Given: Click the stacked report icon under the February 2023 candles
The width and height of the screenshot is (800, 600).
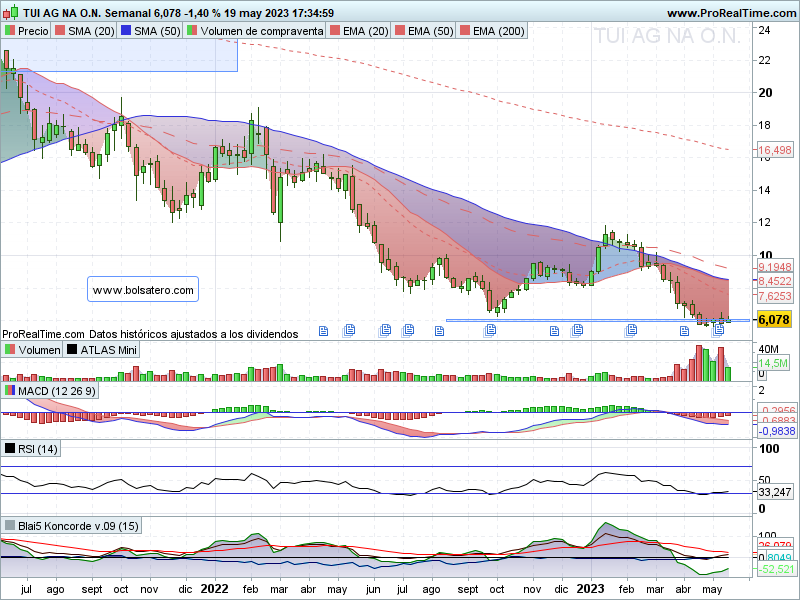Looking at the screenshot, I should 631,331.
